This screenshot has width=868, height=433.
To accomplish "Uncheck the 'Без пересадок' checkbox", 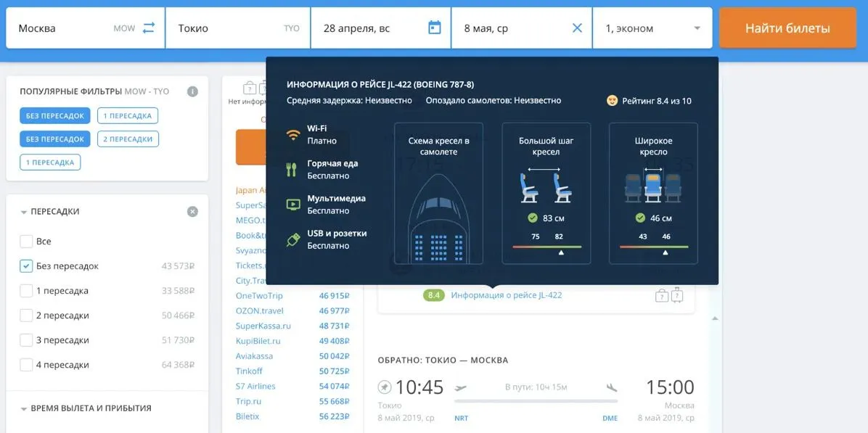I will coord(26,266).
